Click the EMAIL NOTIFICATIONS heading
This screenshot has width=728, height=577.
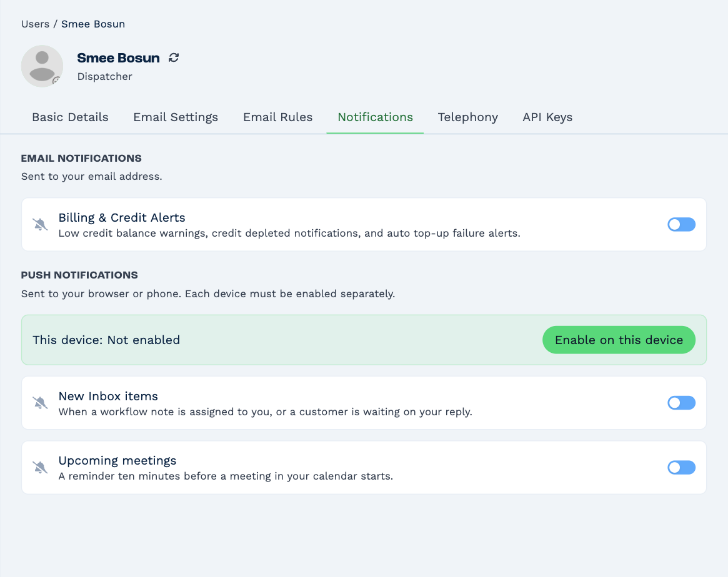81,158
